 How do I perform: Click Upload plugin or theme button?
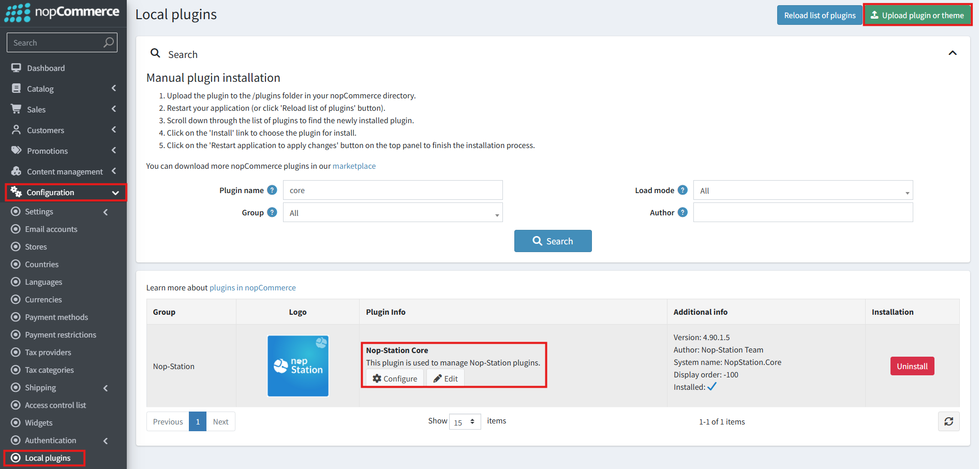pyautogui.click(x=917, y=15)
